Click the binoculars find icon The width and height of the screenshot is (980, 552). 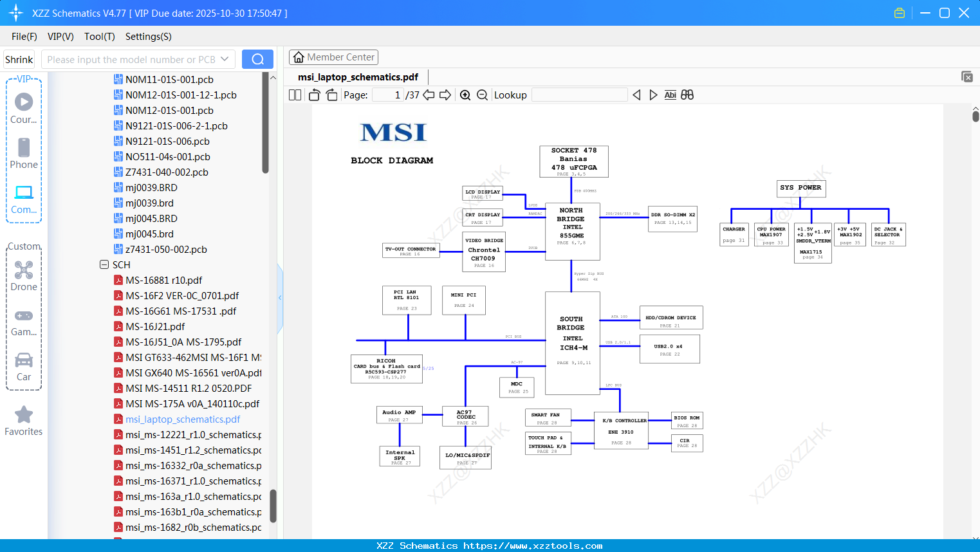click(687, 95)
